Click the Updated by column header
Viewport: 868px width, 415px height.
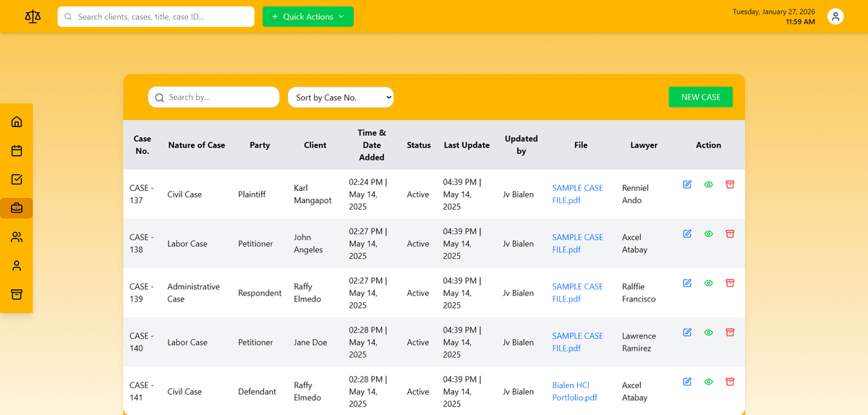pos(522,145)
